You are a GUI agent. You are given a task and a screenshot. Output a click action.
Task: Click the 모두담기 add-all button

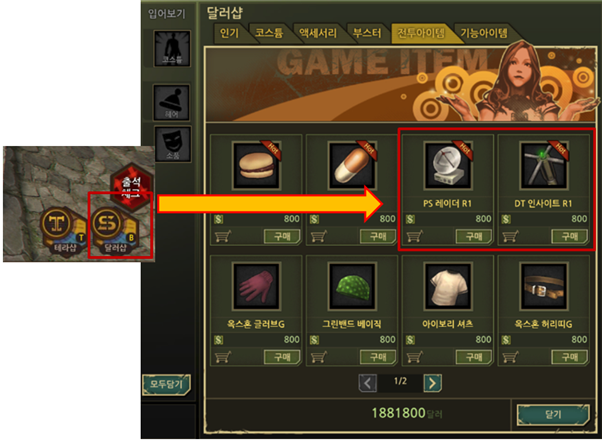tap(166, 384)
